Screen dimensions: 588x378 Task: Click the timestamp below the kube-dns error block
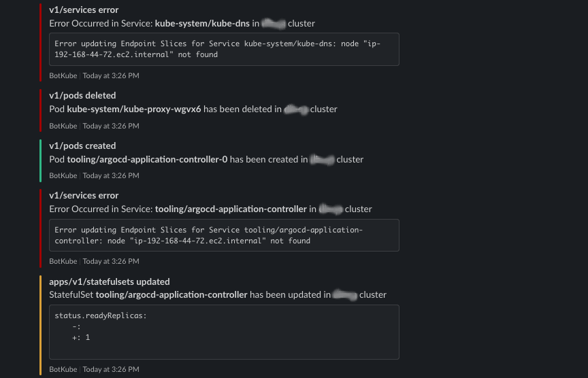(x=111, y=75)
